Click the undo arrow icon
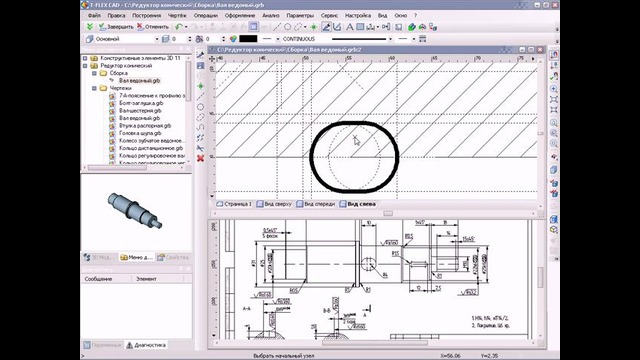640x360 pixels. [x=178, y=27]
